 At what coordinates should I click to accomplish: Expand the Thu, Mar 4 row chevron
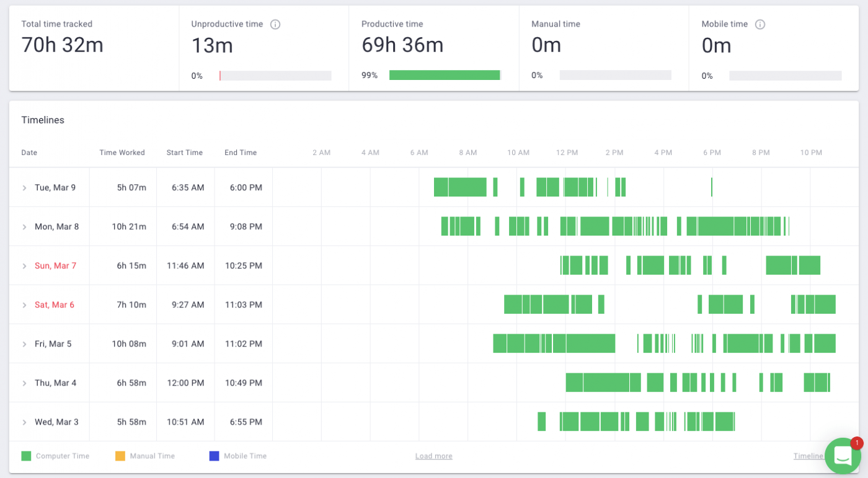[x=25, y=383]
